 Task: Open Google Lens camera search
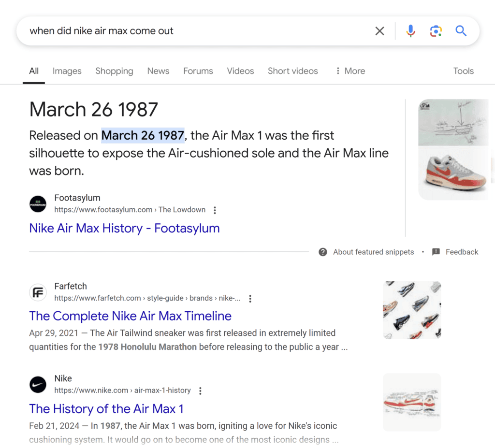pyautogui.click(x=436, y=30)
